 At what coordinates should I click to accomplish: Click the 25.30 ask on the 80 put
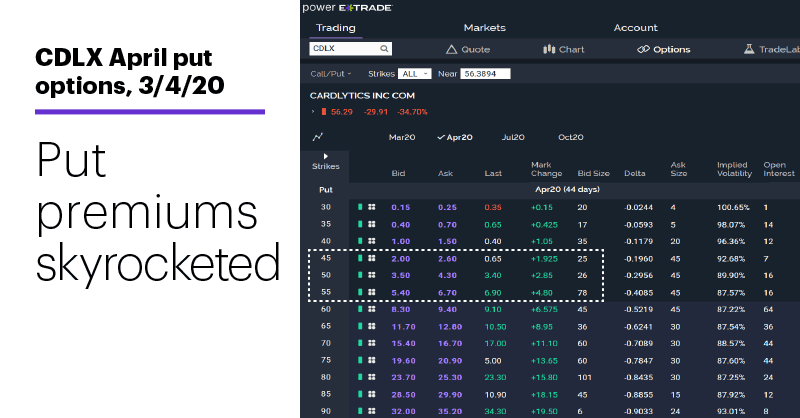(449, 378)
